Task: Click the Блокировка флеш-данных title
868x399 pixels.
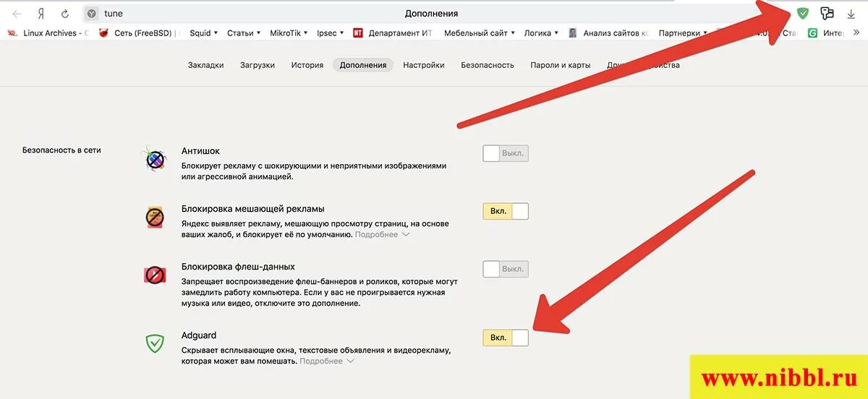Action: pos(238,267)
